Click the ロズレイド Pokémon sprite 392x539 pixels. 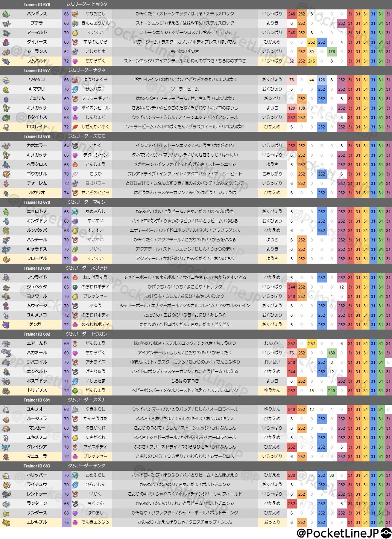(x=6, y=127)
